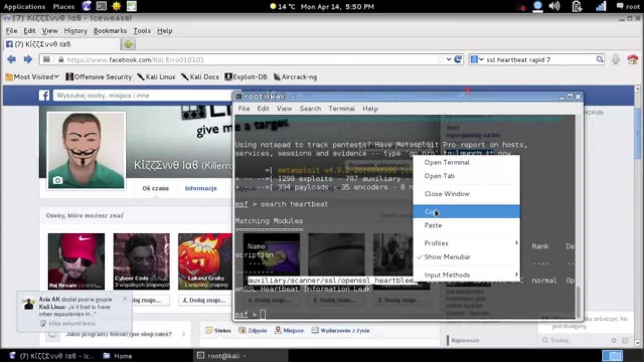
Task: Launch Iceweasel browser icon in top panel
Action: [87, 7]
